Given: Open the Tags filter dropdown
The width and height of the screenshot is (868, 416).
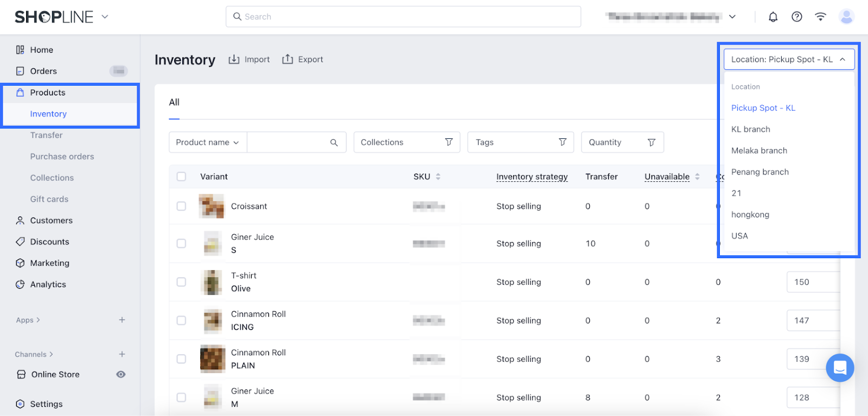Looking at the screenshot, I should pyautogui.click(x=520, y=142).
